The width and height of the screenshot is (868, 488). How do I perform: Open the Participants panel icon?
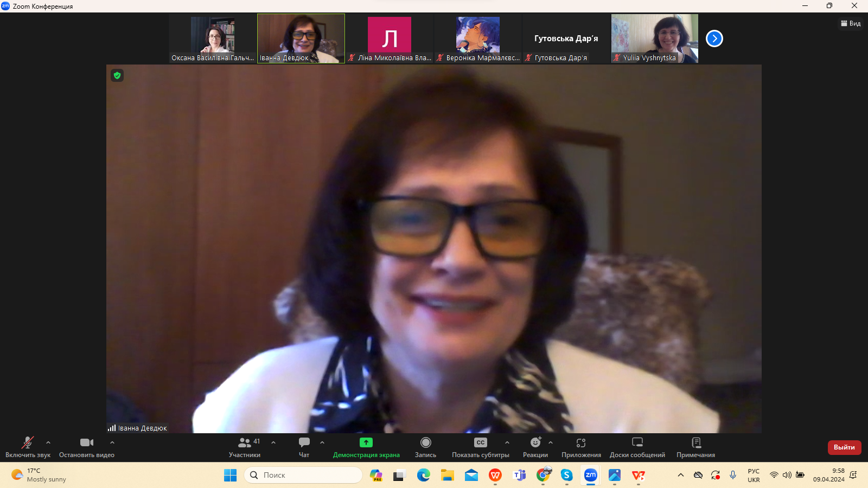(245, 443)
